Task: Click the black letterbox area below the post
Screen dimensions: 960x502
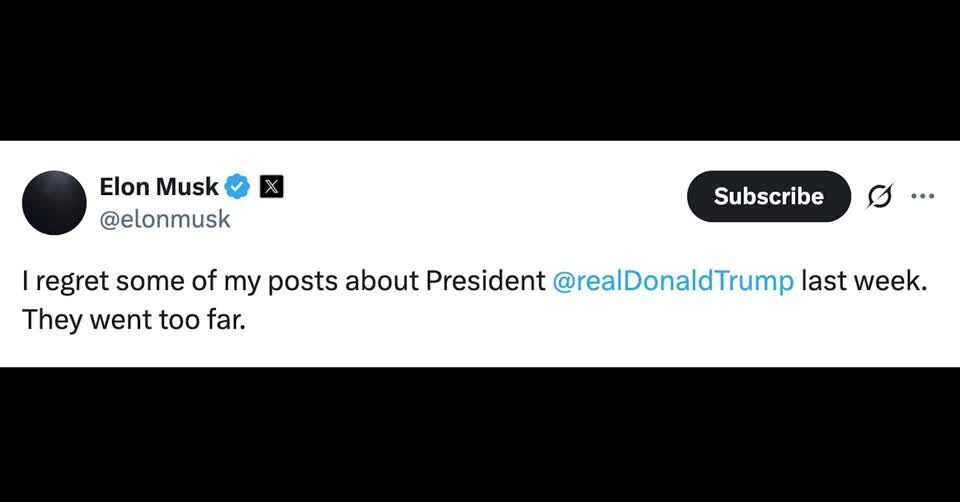Action: click(x=480, y=435)
